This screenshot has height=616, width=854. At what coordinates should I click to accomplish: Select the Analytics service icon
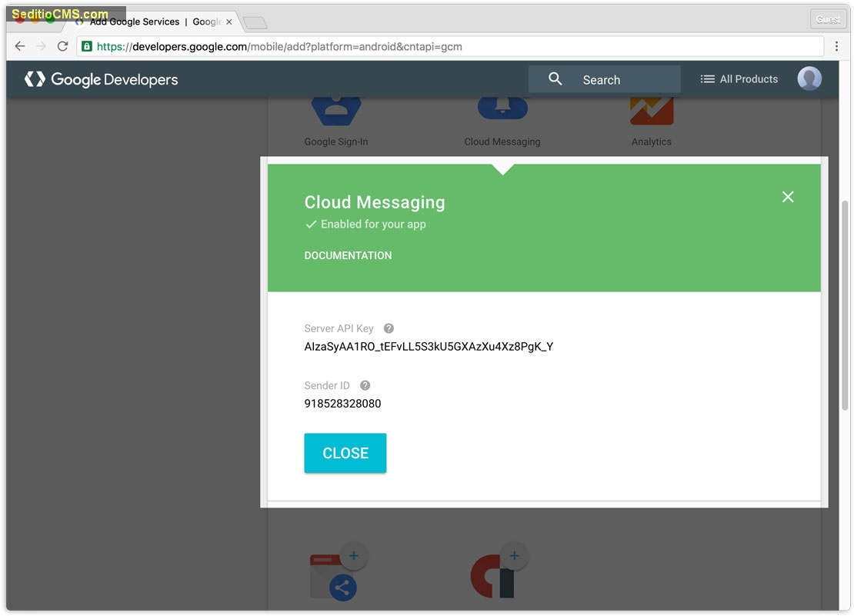652,112
